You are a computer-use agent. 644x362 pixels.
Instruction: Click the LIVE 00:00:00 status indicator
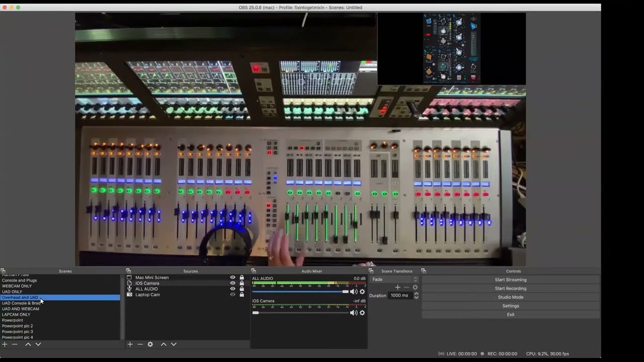(x=457, y=354)
